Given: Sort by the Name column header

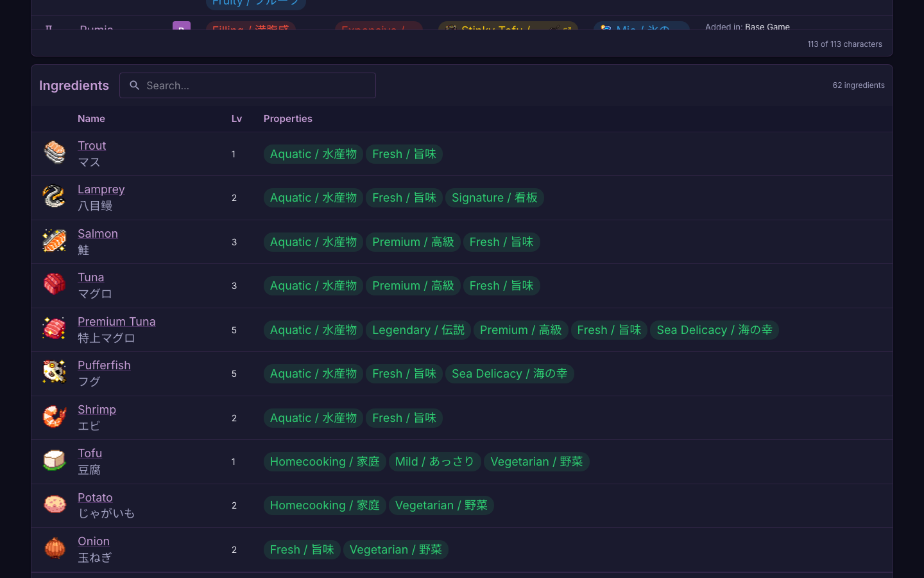Looking at the screenshot, I should [x=91, y=119].
